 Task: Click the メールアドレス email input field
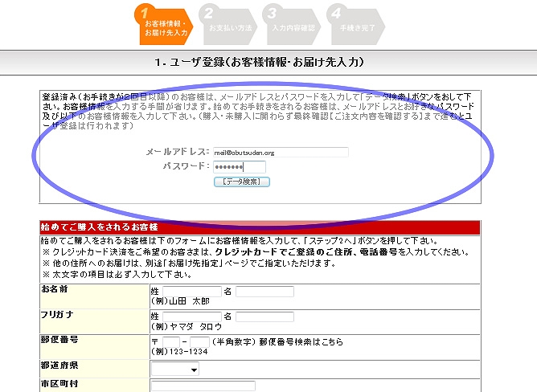(280, 152)
